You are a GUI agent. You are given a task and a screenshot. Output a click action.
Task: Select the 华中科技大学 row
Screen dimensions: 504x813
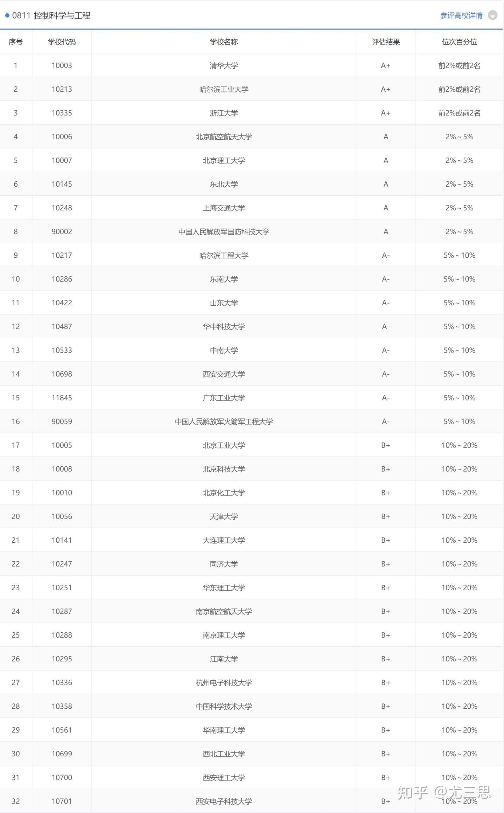[x=224, y=327]
